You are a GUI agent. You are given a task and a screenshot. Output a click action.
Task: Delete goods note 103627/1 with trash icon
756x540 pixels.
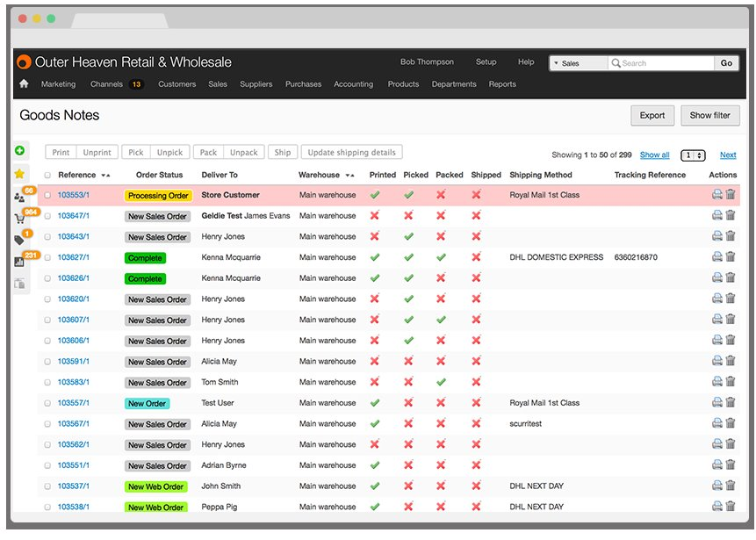coord(731,256)
